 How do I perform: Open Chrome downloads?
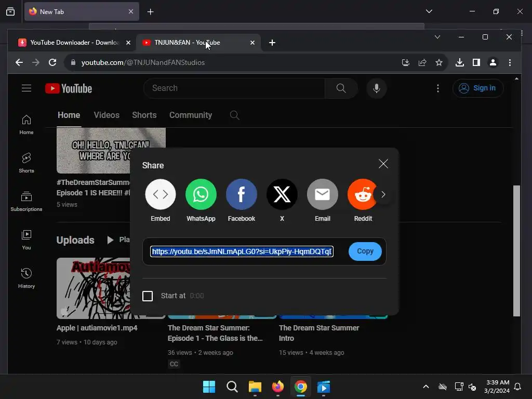click(x=460, y=62)
